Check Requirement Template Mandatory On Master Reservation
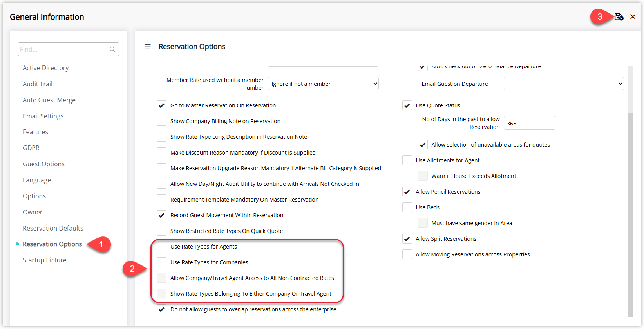This screenshot has width=644, height=329. click(161, 200)
